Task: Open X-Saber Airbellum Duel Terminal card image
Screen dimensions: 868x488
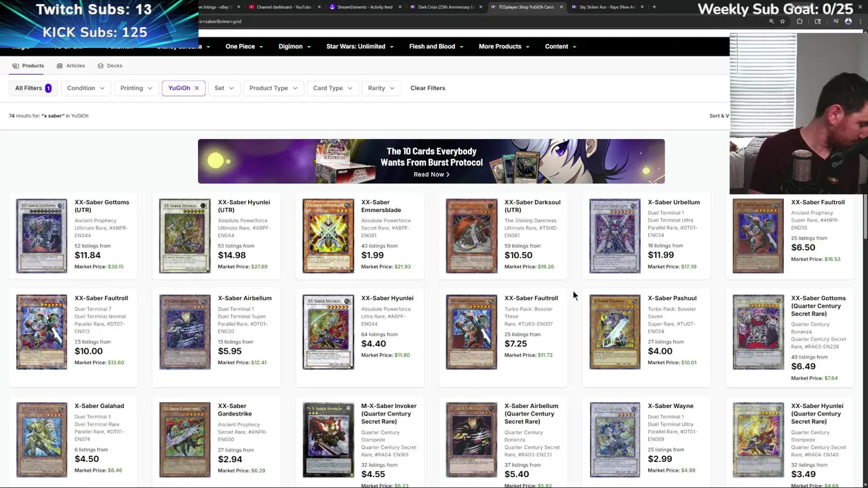Action: click(184, 332)
